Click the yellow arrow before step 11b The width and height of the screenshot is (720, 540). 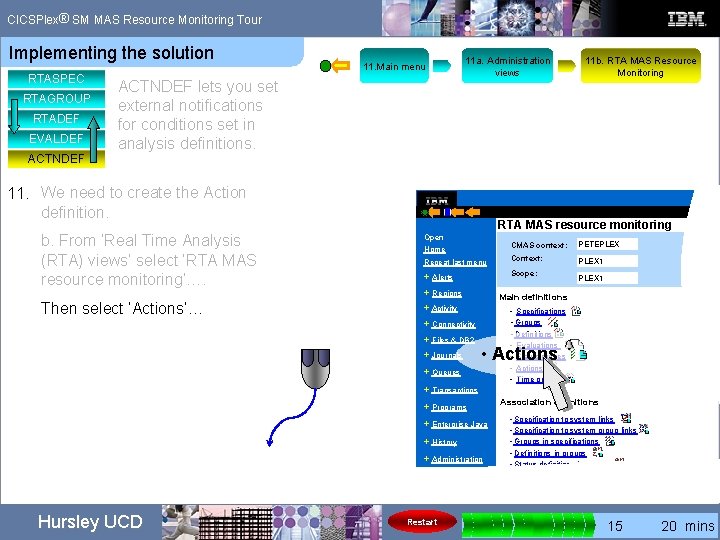click(567, 66)
